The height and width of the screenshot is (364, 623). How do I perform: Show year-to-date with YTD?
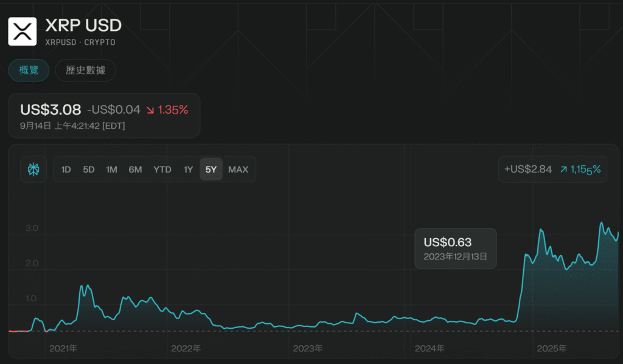click(162, 170)
